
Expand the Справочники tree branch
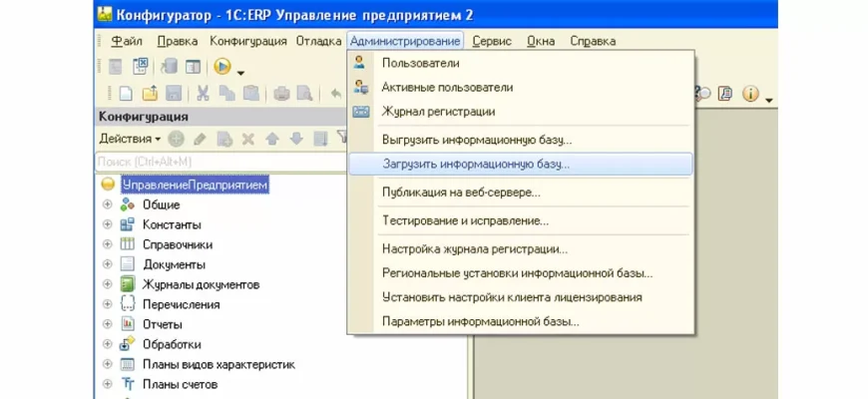point(108,244)
